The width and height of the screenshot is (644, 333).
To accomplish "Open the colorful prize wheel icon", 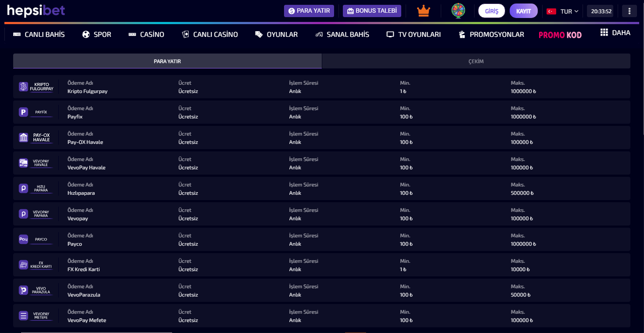I will click(458, 11).
